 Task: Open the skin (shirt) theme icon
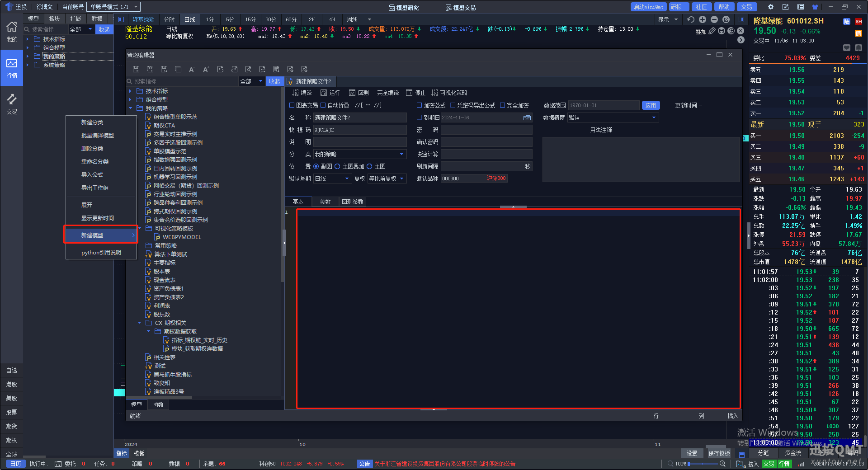tap(815, 7)
